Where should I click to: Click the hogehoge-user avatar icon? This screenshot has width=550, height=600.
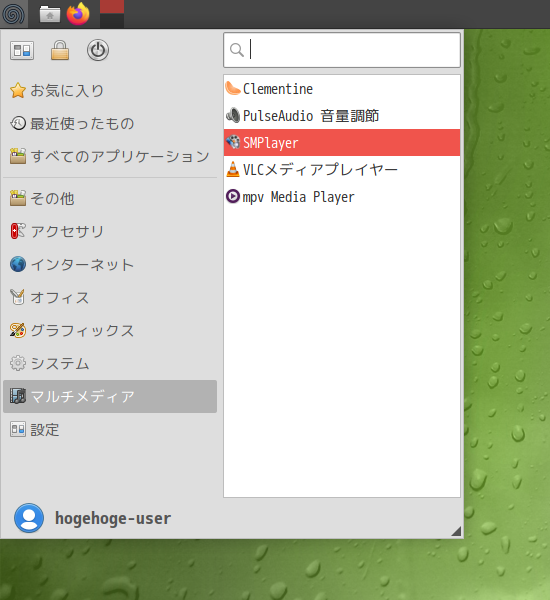tap(29, 518)
